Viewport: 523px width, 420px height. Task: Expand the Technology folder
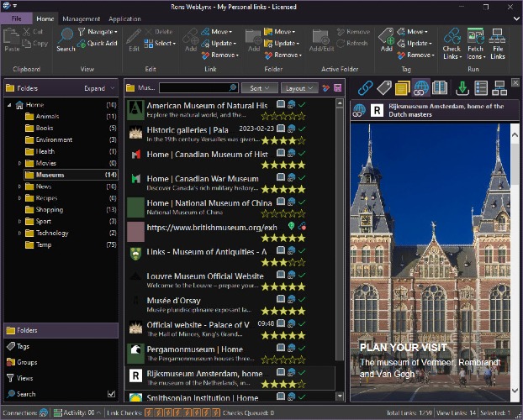(x=19, y=233)
